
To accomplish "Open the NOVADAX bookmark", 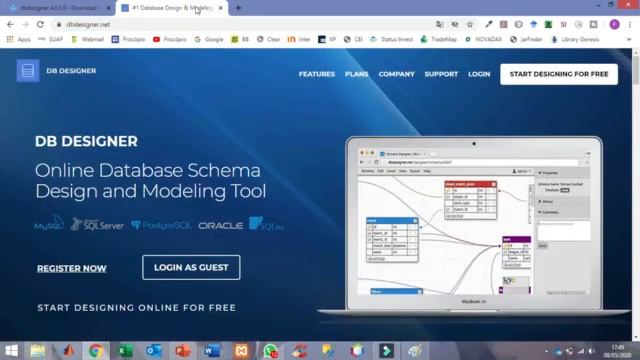I will [x=483, y=40].
